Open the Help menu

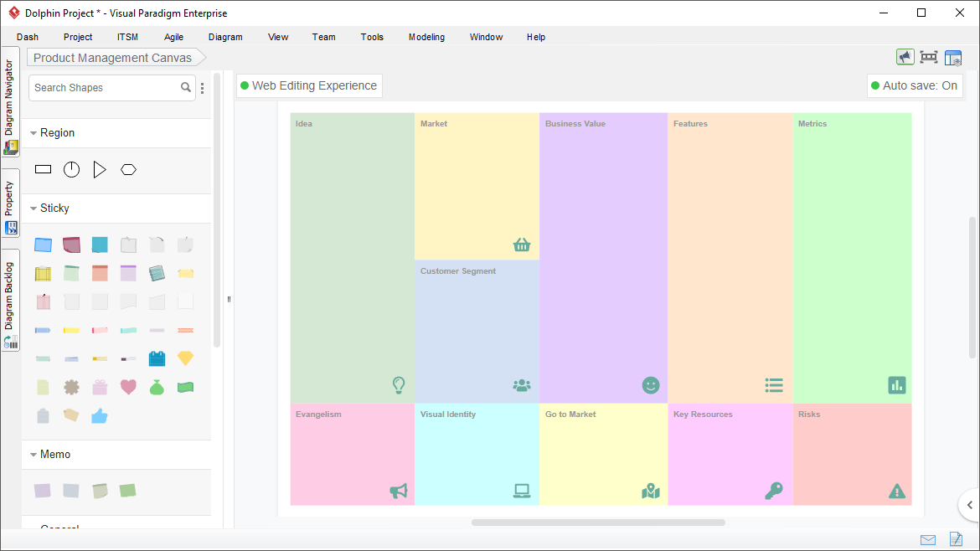tap(535, 37)
